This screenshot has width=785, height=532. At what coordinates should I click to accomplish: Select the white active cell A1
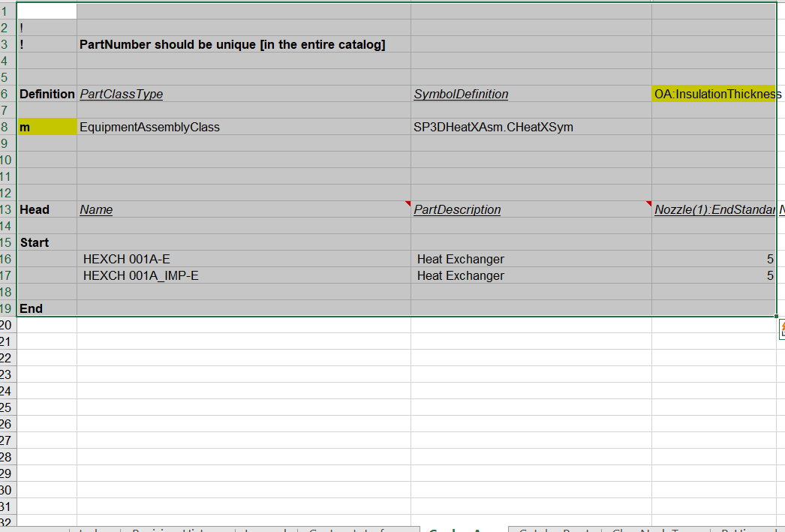[x=47, y=11]
